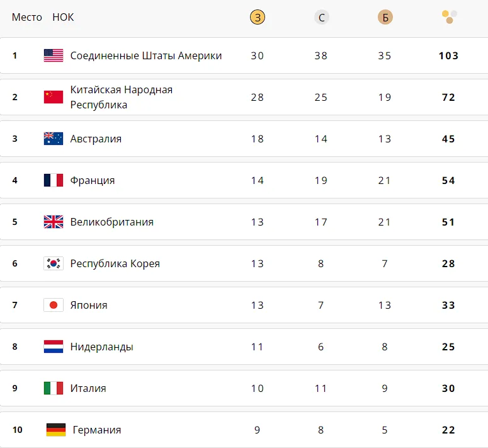Click the United States flag icon
The width and height of the screenshot is (488, 448).
54,55
